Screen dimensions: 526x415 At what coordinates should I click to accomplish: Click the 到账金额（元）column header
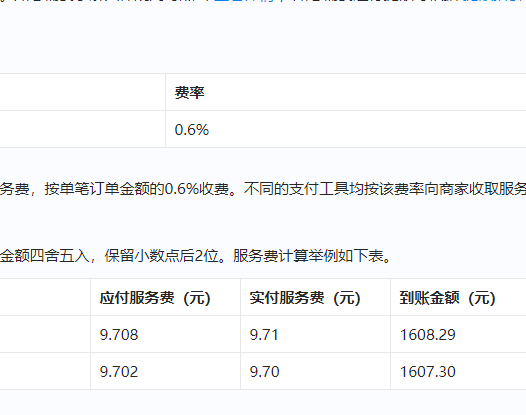458,298
